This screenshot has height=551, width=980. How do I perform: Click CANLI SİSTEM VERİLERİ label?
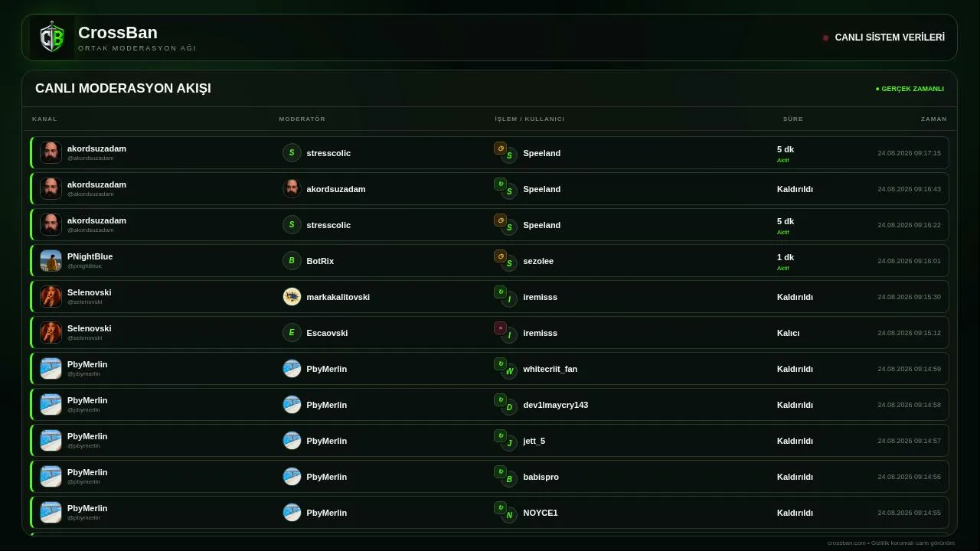point(890,37)
